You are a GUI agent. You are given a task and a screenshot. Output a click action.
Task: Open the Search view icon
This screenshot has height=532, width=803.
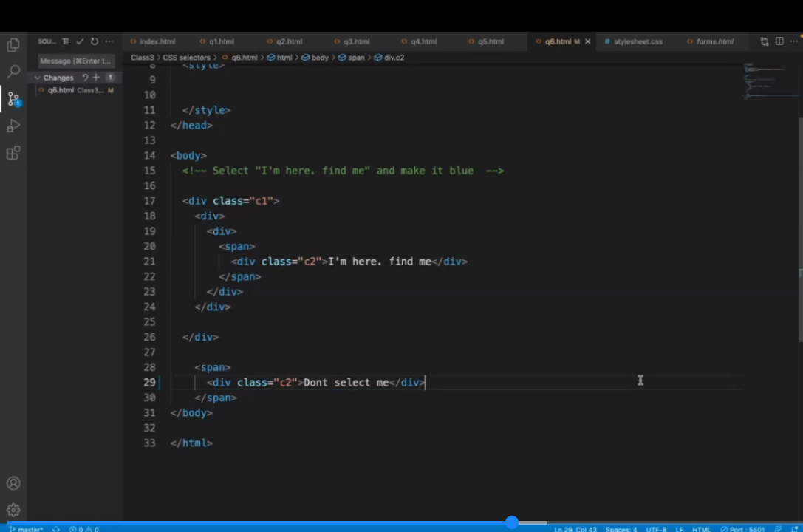pyautogui.click(x=13, y=72)
